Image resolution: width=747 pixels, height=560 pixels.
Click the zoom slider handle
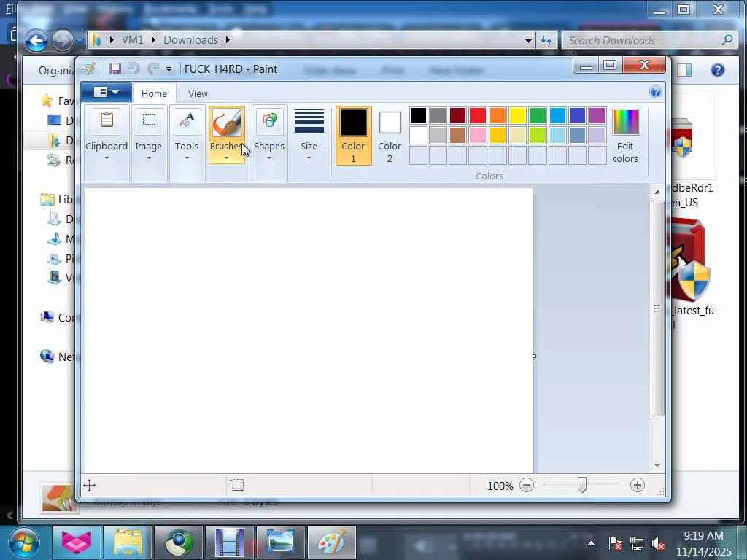581,485
